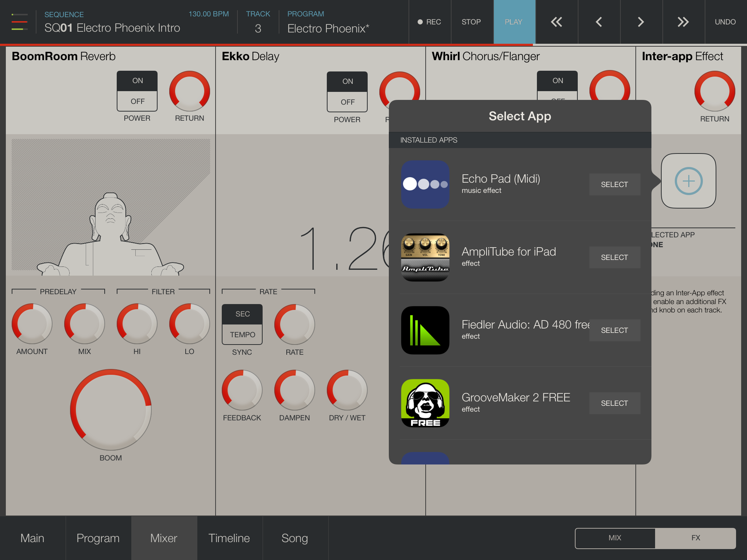This screenshot has height=560, width=747.
Task: Switch BoomRoom Reverb power to ON
Action: pyautogui.click(x=138, y=81)
